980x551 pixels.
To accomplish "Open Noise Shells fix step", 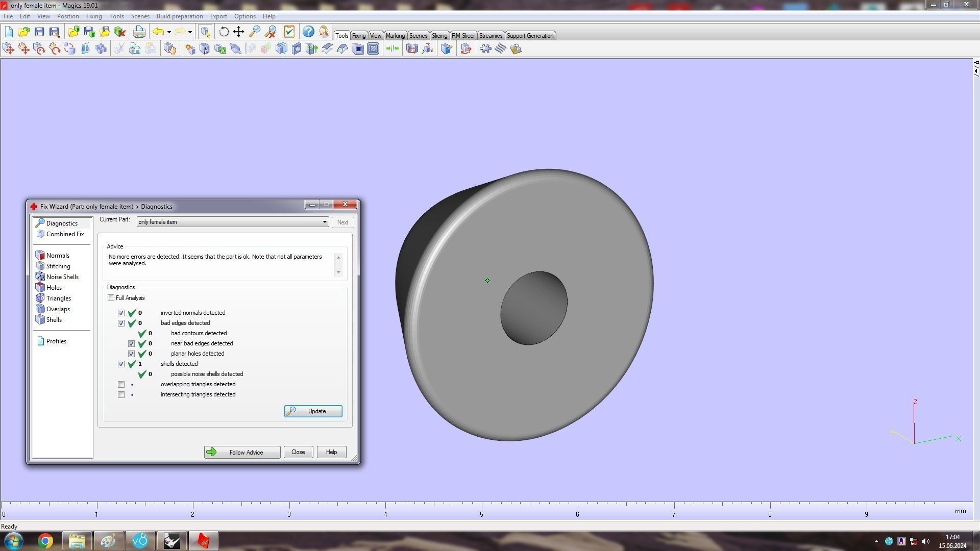I will tap(62, 277).
